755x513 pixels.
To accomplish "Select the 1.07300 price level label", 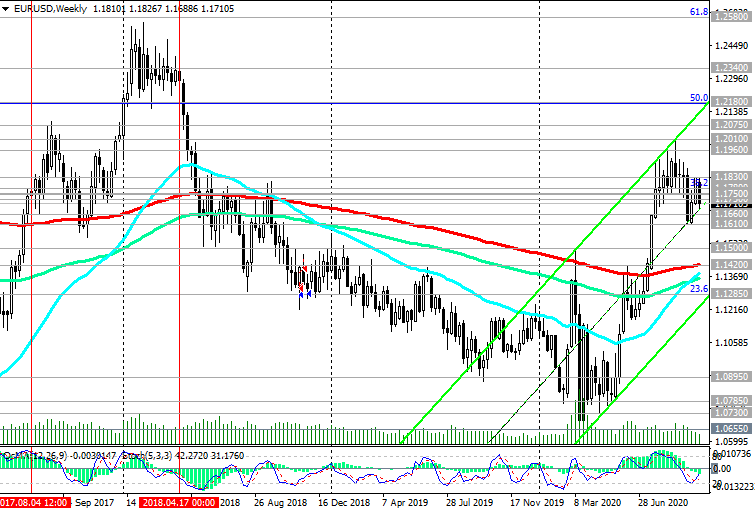I will 732,412.
